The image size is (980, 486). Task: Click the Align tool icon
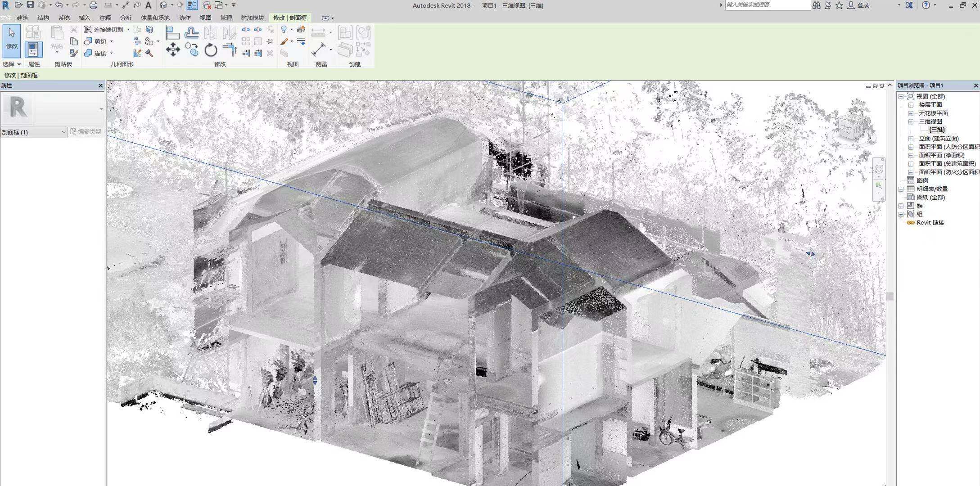tap(172, 33)
